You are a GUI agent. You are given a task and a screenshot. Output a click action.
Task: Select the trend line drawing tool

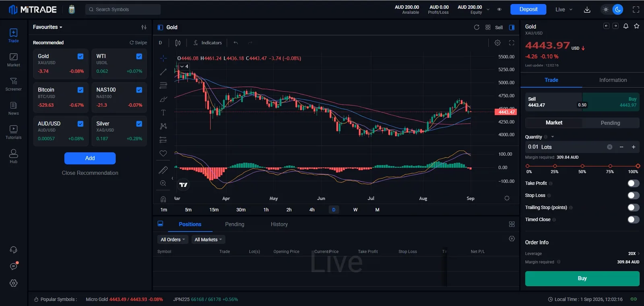(x=163, y=72)
